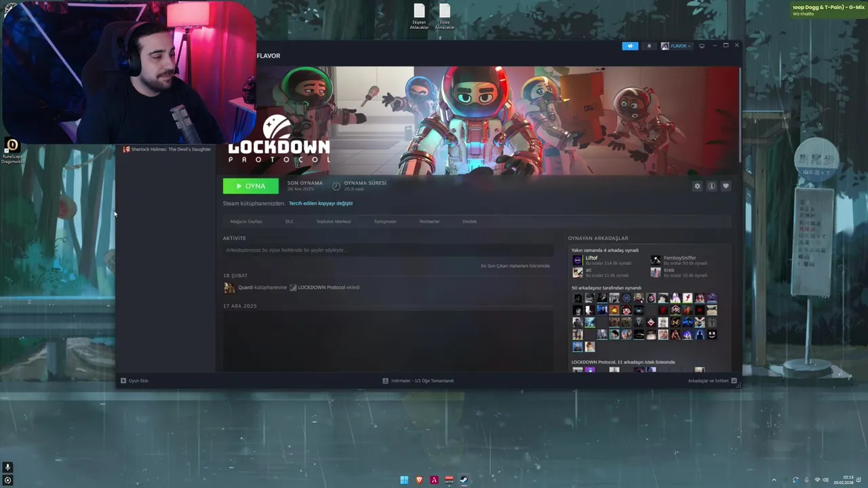This screenshot has width=868, height=488.
Task: Open the notifications bell icon
Action: click(x=649, y=46)
